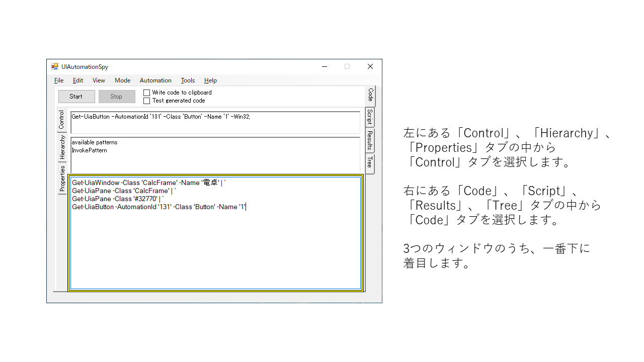
Task: Select the Hierarchy vertical tab
Action: (62, 147)
